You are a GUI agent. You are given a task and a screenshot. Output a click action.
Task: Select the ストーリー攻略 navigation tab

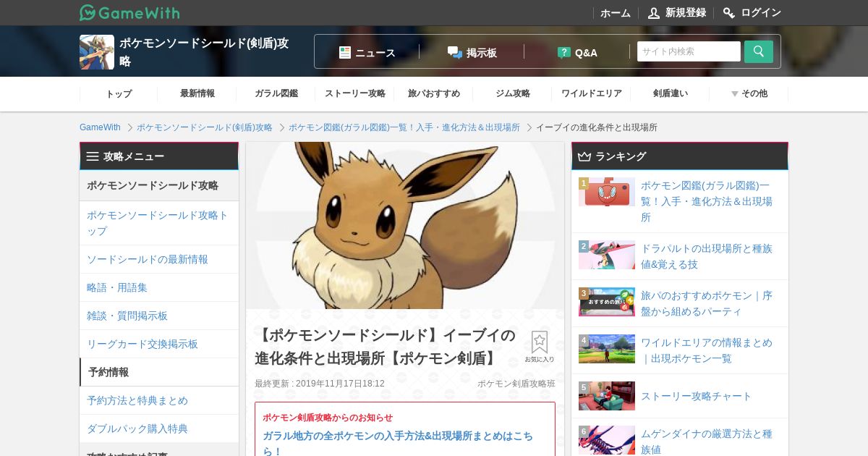click(x=355, y=93)
